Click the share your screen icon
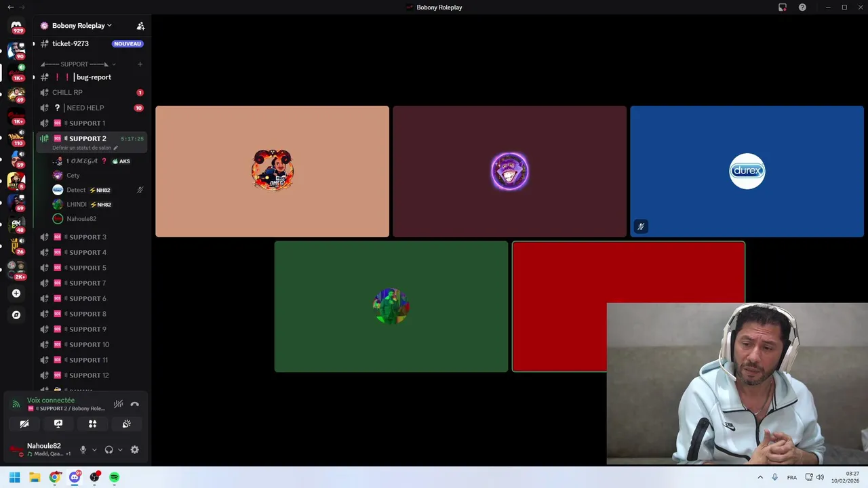Viewport: 868px width, 488px height. (x=58, y=424)
